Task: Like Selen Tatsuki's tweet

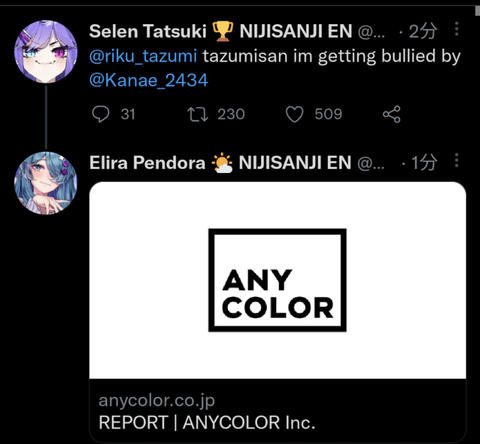Action: coord(295,114)
